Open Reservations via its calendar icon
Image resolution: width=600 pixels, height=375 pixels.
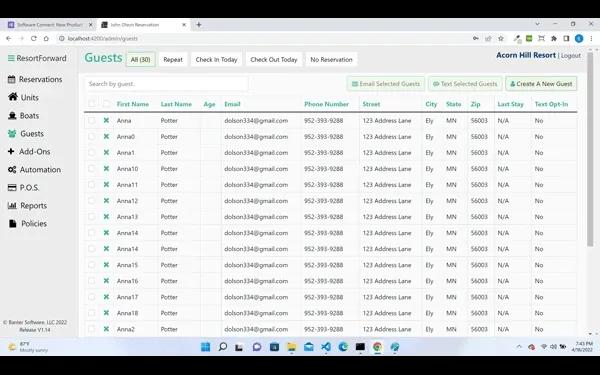click(12, 79)
